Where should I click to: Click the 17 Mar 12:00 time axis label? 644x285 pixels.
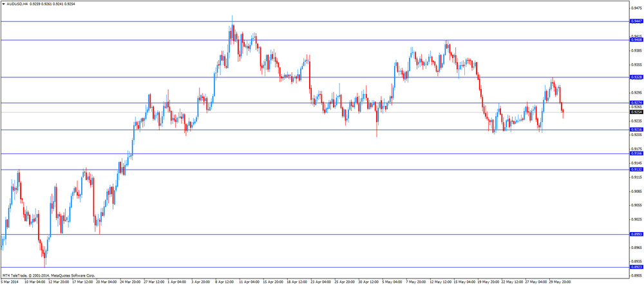pyautogui.click(x=82, y=282)
